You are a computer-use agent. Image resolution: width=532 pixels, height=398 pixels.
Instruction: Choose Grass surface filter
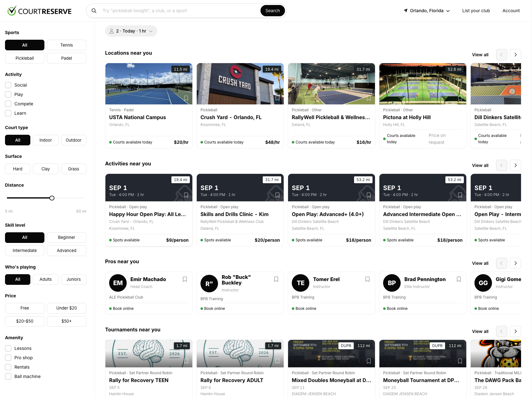pyautogui.click(x=73, y=169)
